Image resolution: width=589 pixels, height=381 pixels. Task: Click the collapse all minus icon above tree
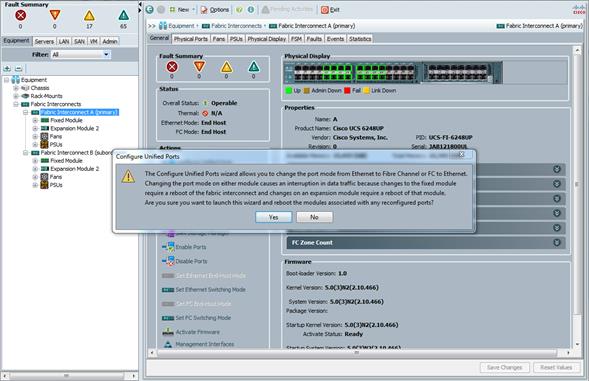(18, 68)
